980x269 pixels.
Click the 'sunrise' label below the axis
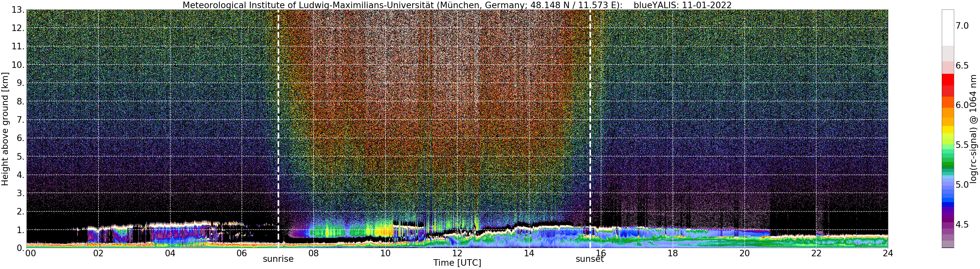(279, 259)
